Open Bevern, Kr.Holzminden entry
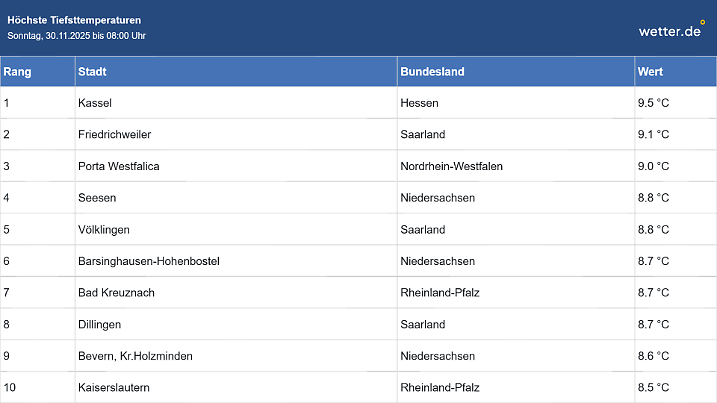The height and width of the screenshot is (403, 717). [x=135, y=355]
